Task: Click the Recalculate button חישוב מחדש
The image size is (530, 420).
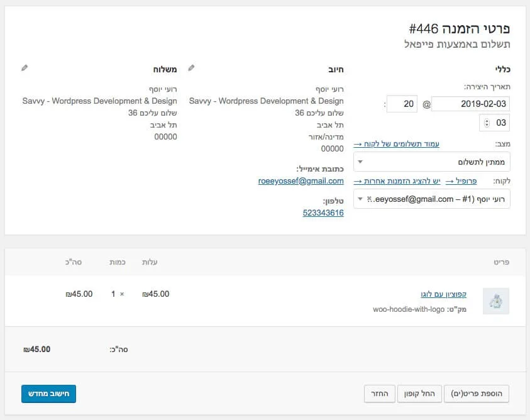Action: 48,394
